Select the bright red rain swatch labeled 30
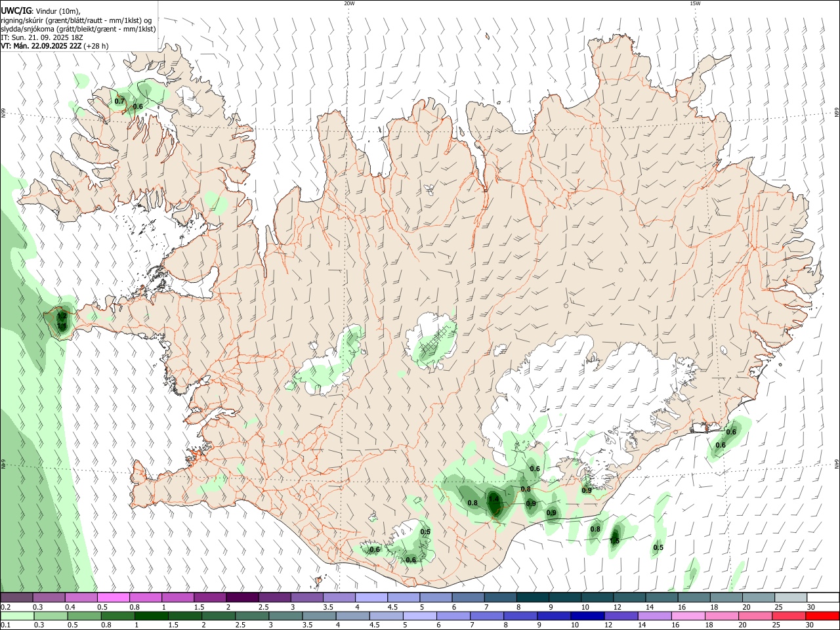The image size is (840, 630). coord(823,616)
